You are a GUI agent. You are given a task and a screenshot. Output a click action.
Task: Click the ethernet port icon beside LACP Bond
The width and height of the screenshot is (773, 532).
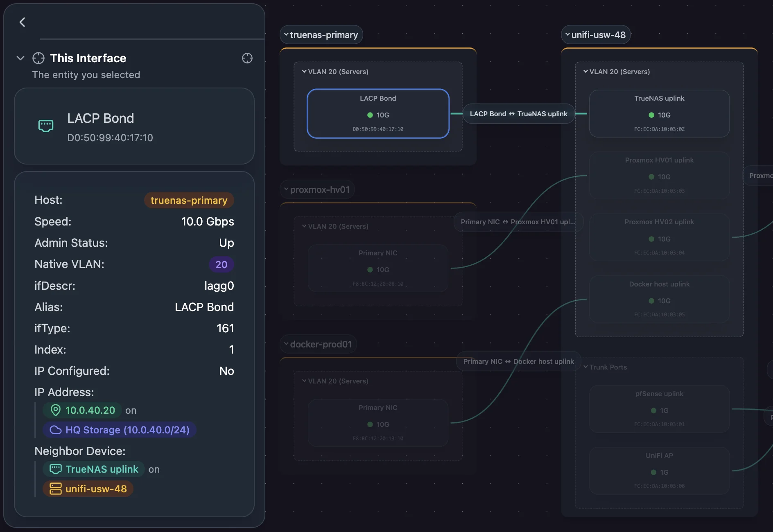coord(46,126)
